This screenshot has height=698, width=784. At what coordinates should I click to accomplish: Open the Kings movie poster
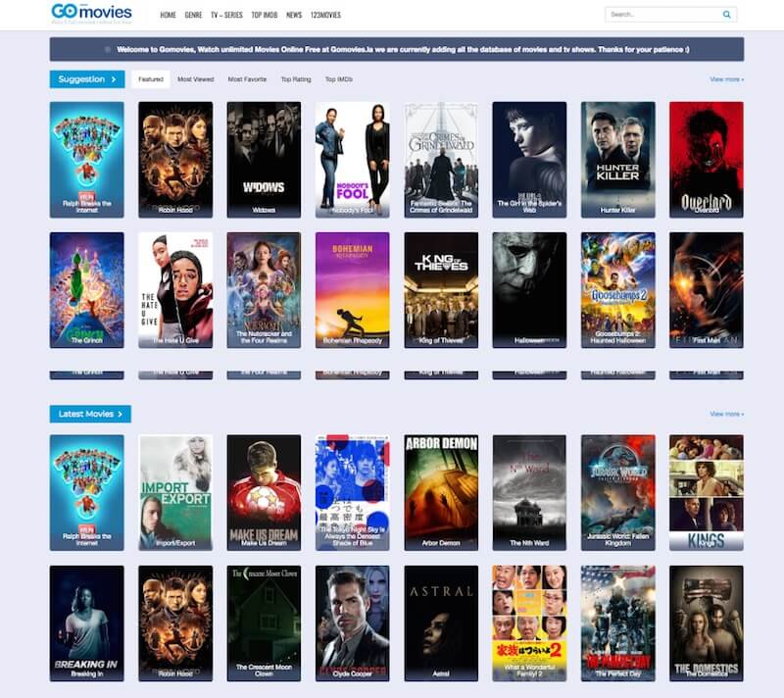[x=707, y=492]
